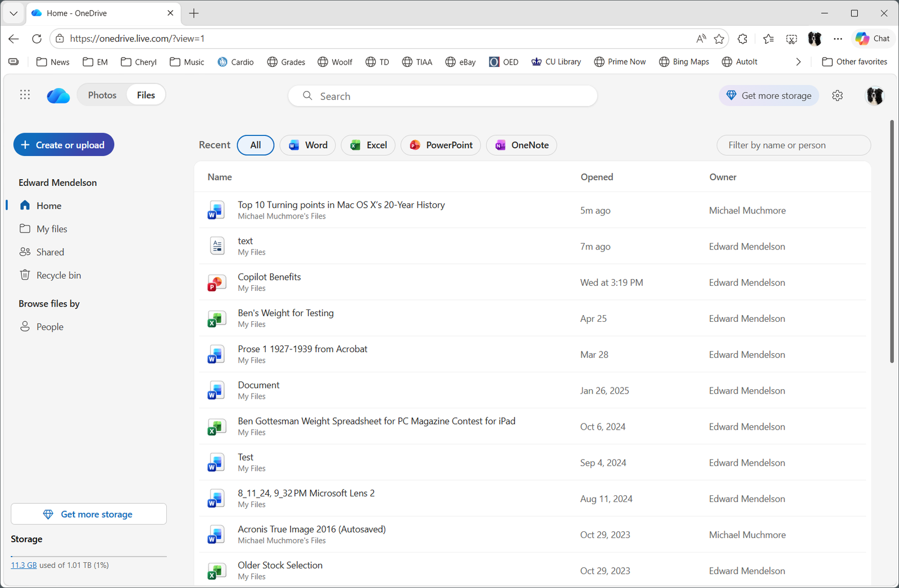Open the account profile picture in OneDrive
Viewport: 899px width, 588px height.
coord(874,96)
